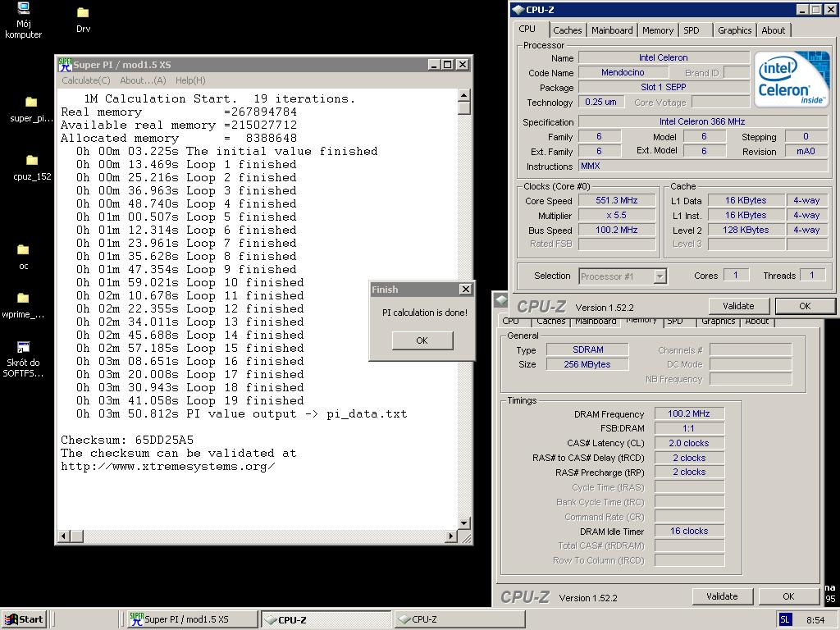Activate the first CPU-Z taskbar button
This screenshot has width=840, height=630.
pos(326,619)
